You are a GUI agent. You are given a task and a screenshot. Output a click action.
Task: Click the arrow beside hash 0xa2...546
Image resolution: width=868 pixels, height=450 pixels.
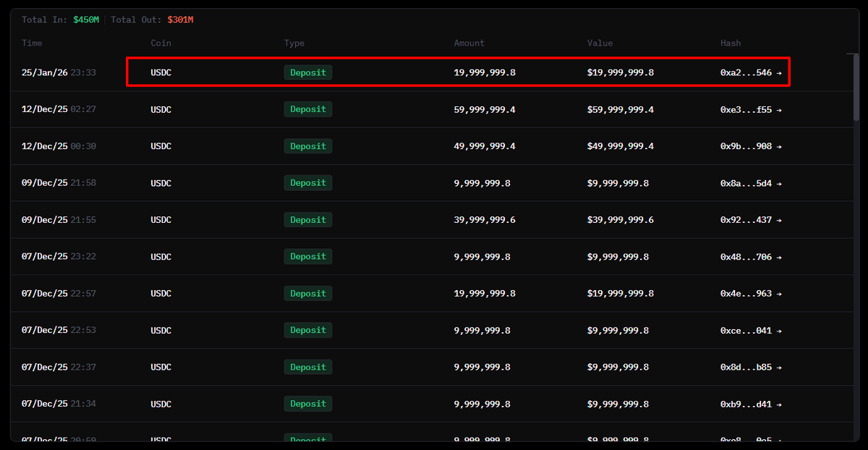coord(779,73)
